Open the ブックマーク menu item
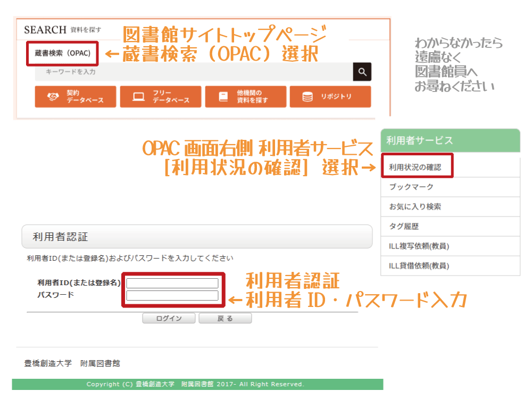The width and height of the screenshot is (532, 399). pos(411,187)
